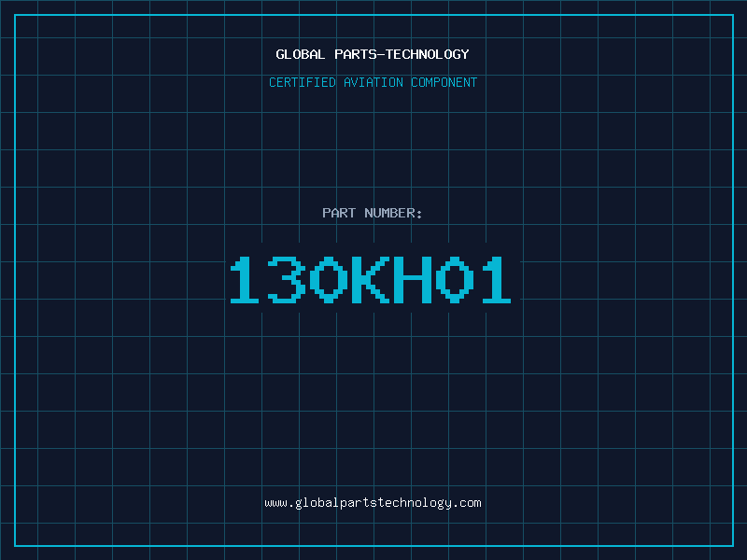The height and width of the screenshot is (560, 747).
Task: Open the www.globalpartstechnology.com link
Action: (x=373, y=503)
